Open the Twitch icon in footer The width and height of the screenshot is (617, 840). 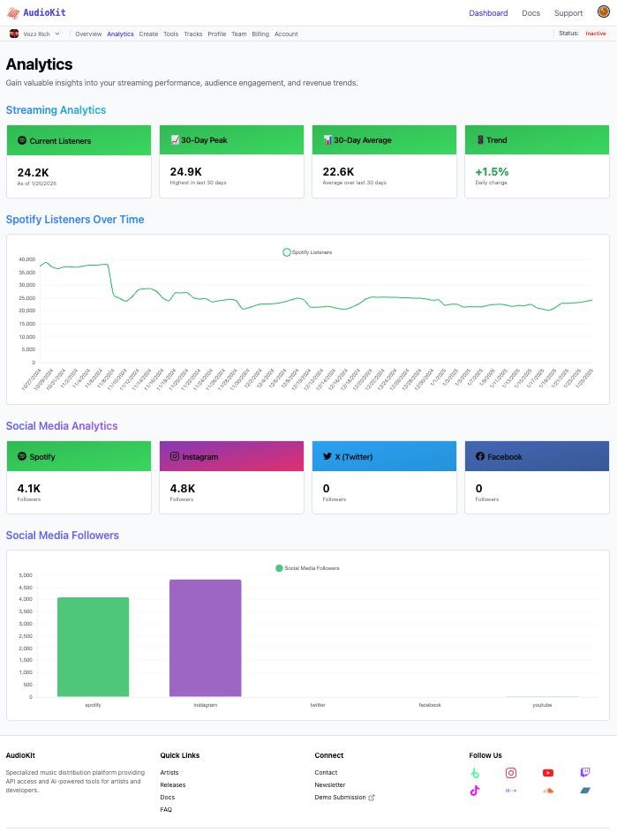tap(585, 772)
